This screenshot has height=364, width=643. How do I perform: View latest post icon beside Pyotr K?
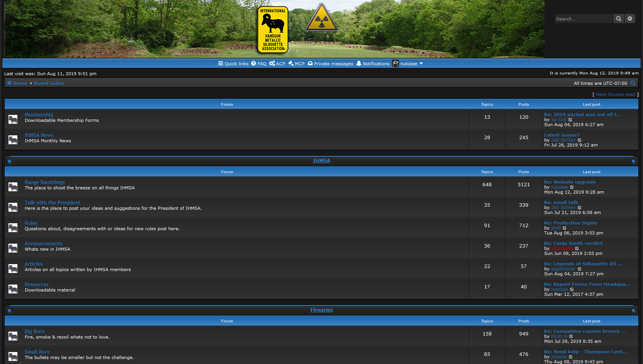tap(571, 336)
